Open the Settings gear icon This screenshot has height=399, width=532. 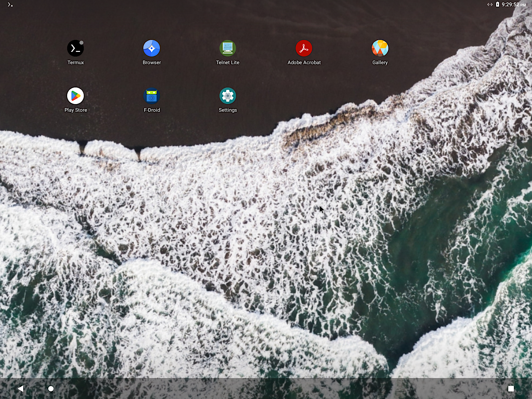(x=228, y=96)
